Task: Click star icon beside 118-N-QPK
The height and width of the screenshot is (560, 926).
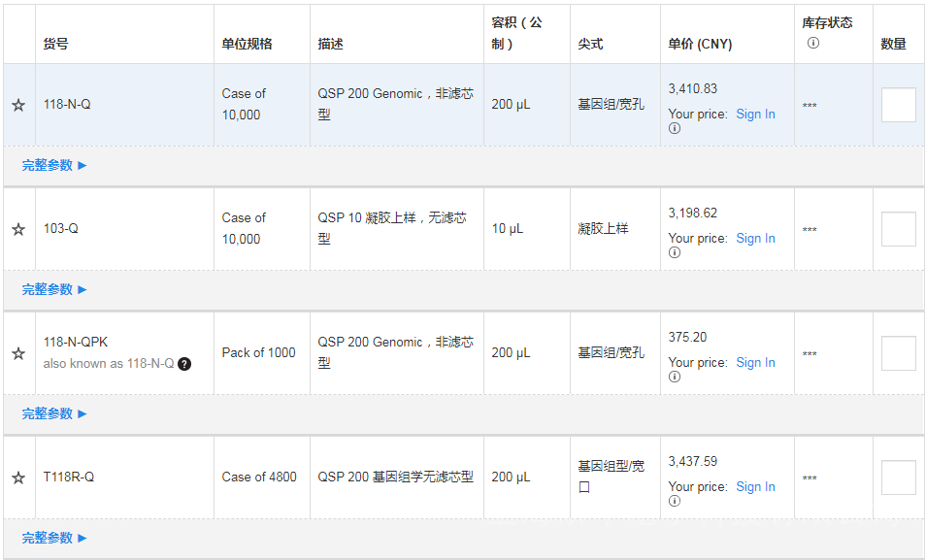Action: [x=18, y=353]
